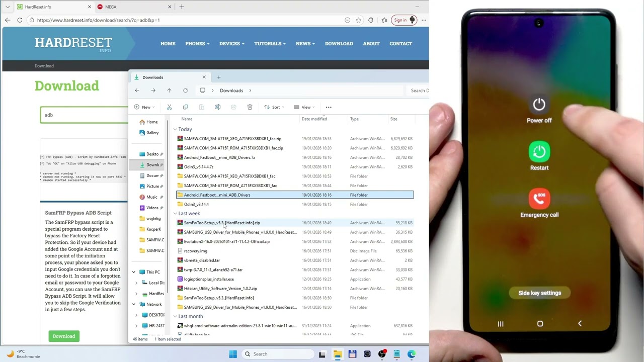Tap Side key settings on the phone
Image resolution: width=644 pixels, height=362 pixels.
[539, 293]
